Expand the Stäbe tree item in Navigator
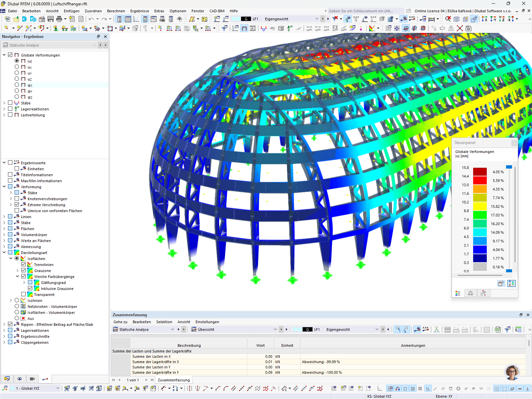Screen dimensions: 532x399 click(x=4, y=103)
